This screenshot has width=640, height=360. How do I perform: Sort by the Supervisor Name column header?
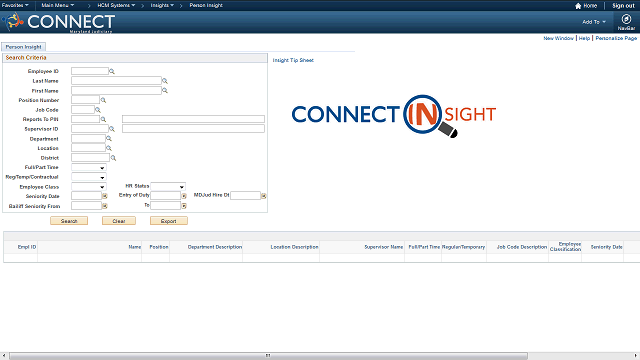[384, 247]
